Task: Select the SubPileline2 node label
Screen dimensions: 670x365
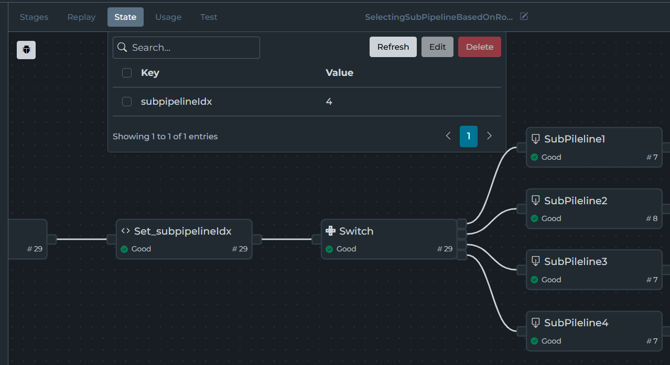Action: click(576, 200)
